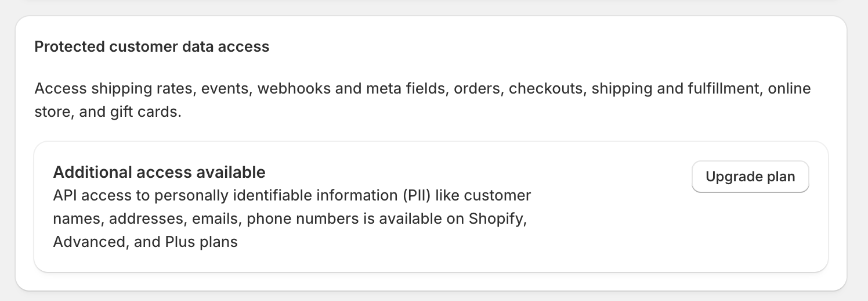This screenshot has width=868, height=301.
Task: Click the Upgrade plan button
Action: point(750,177)
